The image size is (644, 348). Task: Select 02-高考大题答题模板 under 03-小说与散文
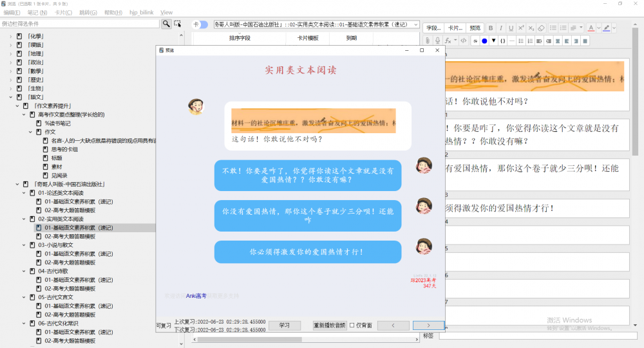(x=70, y=262)
